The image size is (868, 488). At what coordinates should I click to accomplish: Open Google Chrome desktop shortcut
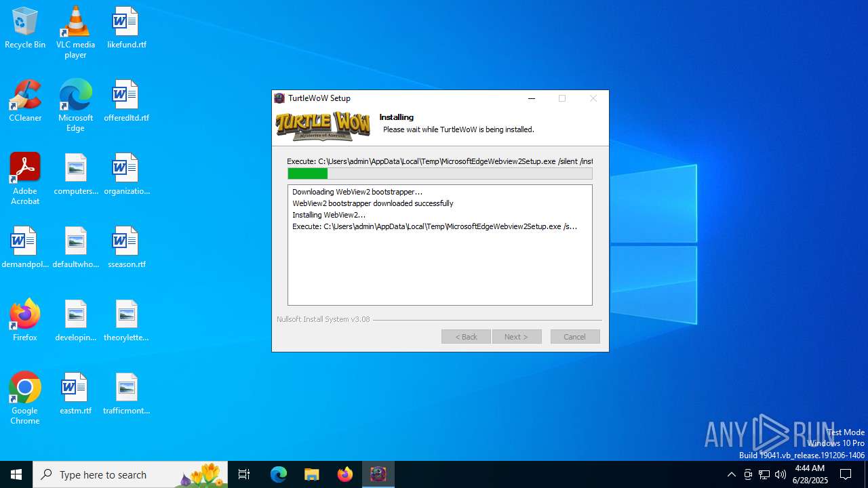25,399
